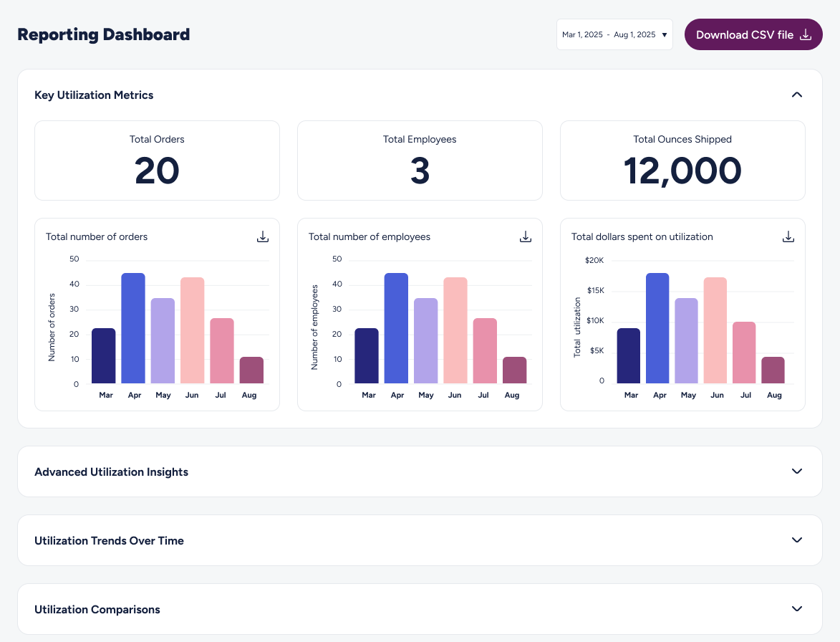This screenshot has height=642, width=840.
Task: Click the May bar in employees chart
Action: click(426, 340)
